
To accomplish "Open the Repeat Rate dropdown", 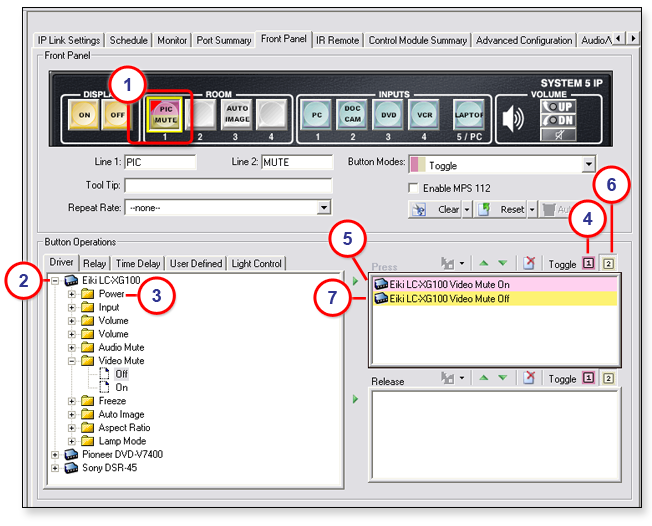I will tap(324, 207).
